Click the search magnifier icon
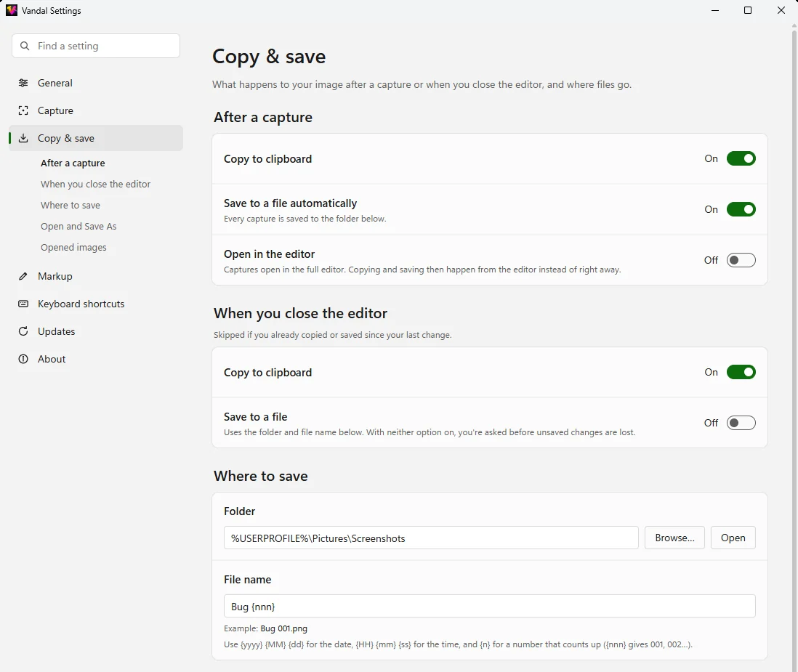The height and width of the screenshot is (672, 798). [x=25, y=46]
